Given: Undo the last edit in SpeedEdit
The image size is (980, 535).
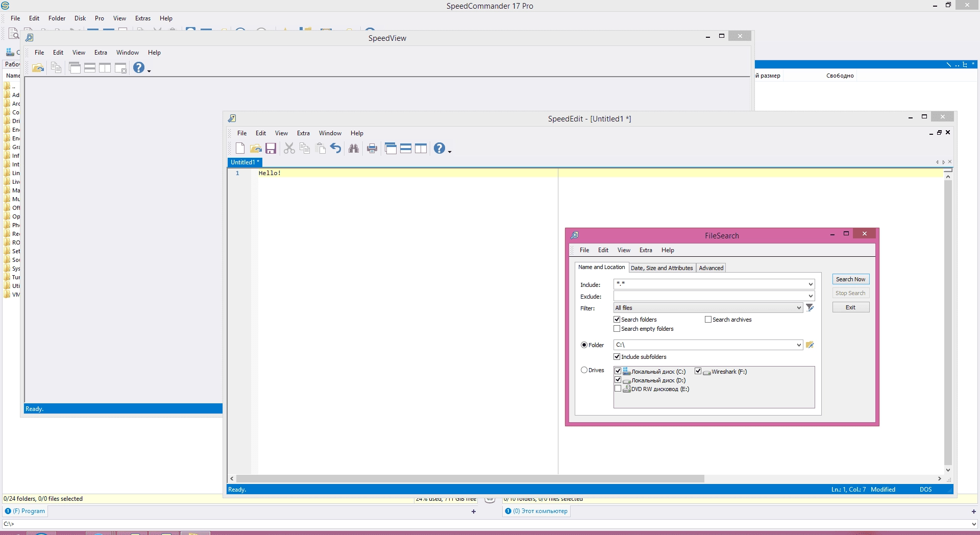Looking at the screenshot, I should click(336, 148).
